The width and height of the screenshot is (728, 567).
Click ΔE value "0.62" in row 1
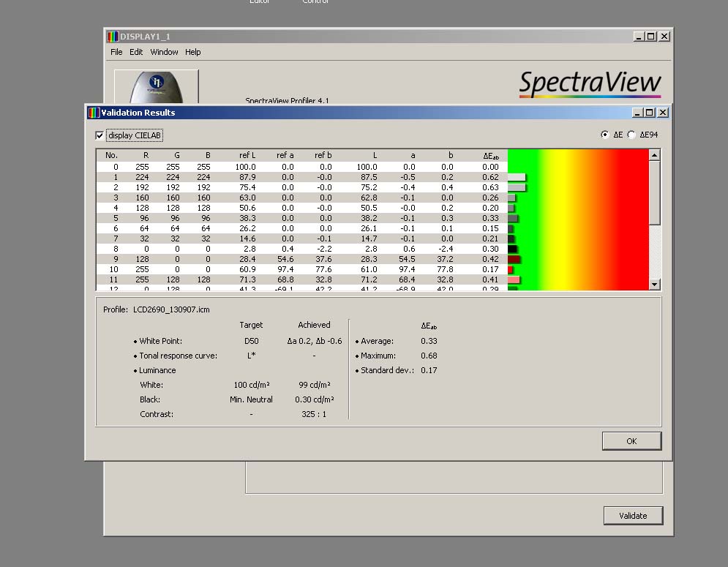click(x=490, y=177)
